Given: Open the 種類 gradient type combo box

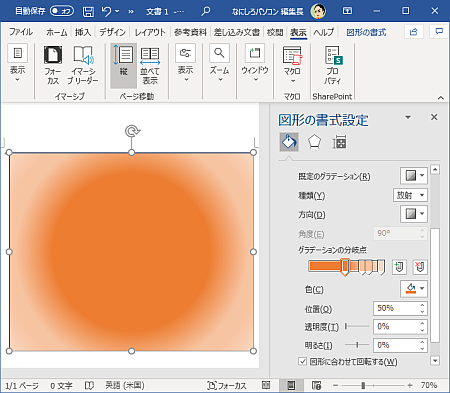Looking at the screenshot, I should [410, 195].
